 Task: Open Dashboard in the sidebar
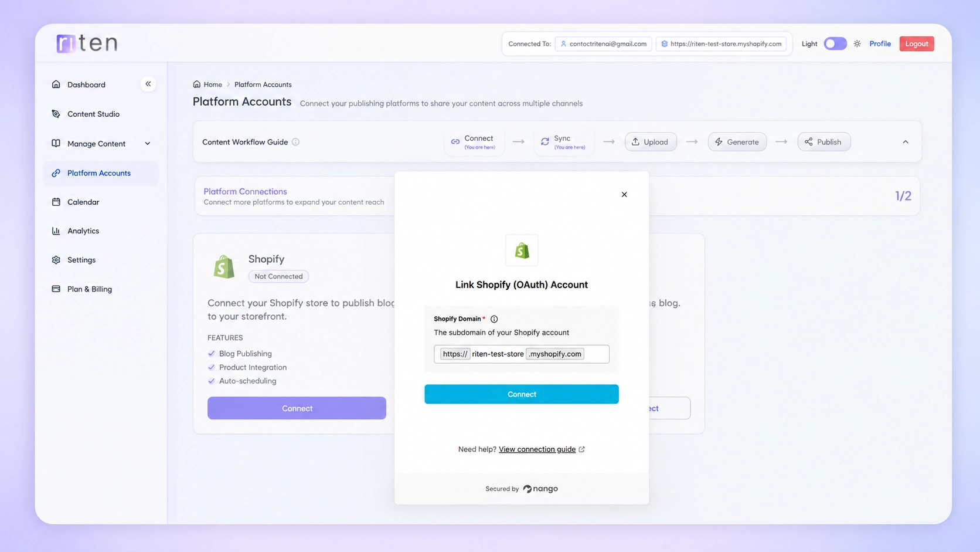click(x=86, y=84)
